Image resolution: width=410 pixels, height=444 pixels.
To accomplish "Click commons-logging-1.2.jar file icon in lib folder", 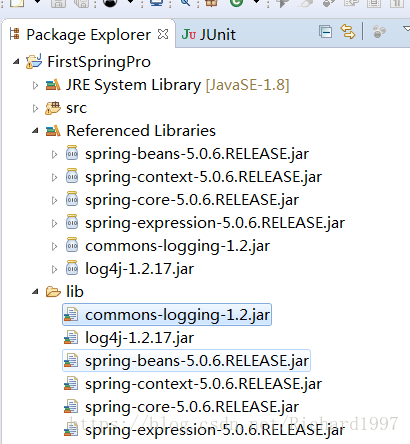I will tap(71, 315).
